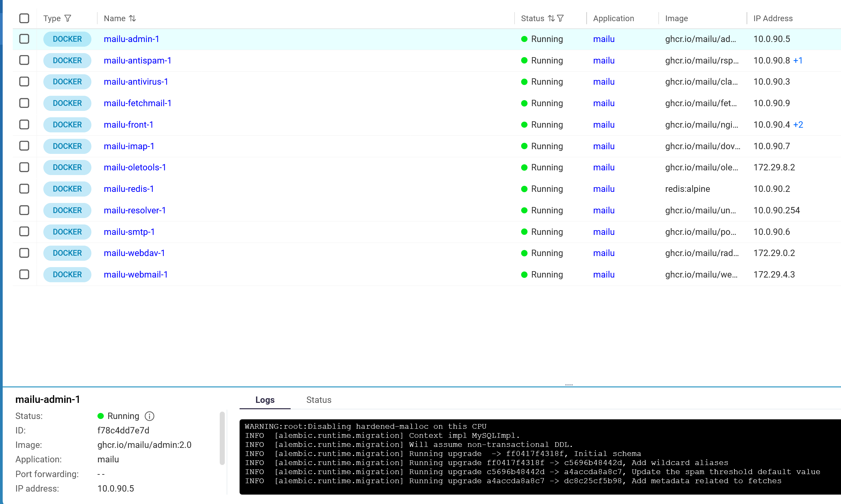Open mailu application link in mailu-admin-1 row

click(x=604, y=39)
